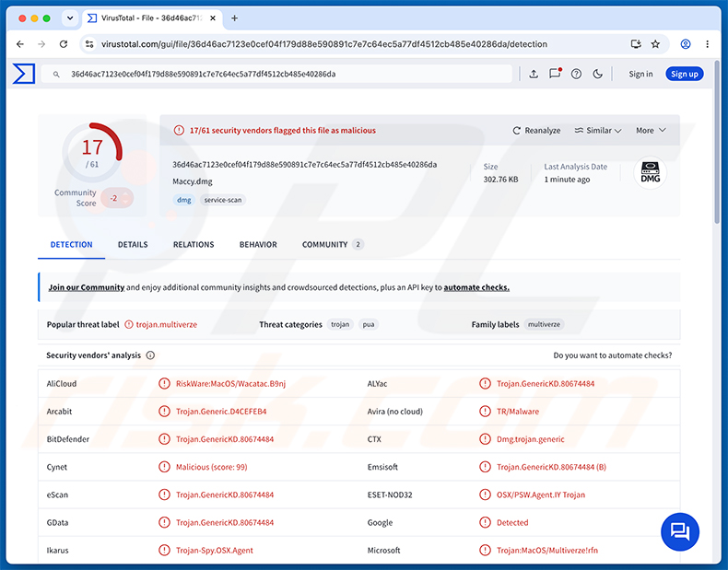Click the search magnifier icon
Image resolution: width=728 pixels, height=570 pixels.
tap(56, 75)
